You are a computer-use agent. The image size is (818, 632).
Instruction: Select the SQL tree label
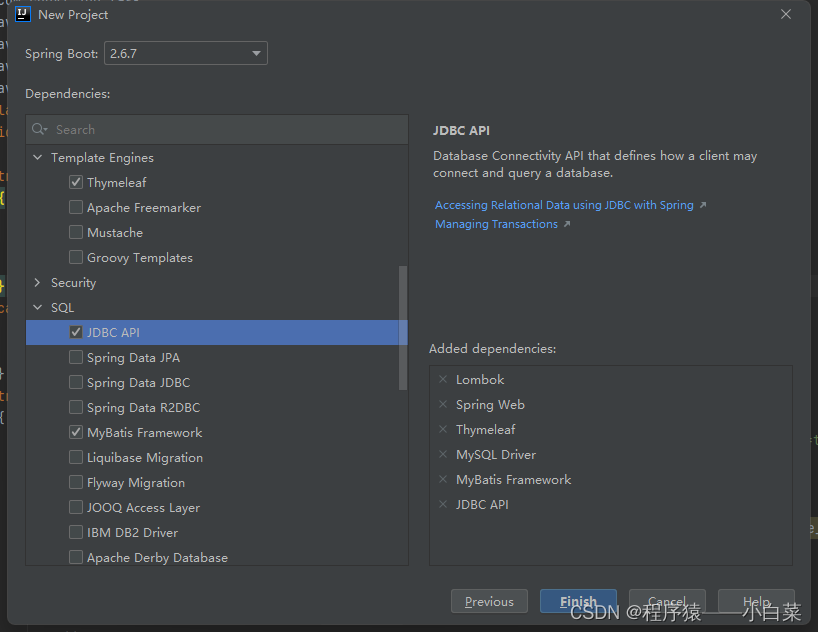point(63,307)
